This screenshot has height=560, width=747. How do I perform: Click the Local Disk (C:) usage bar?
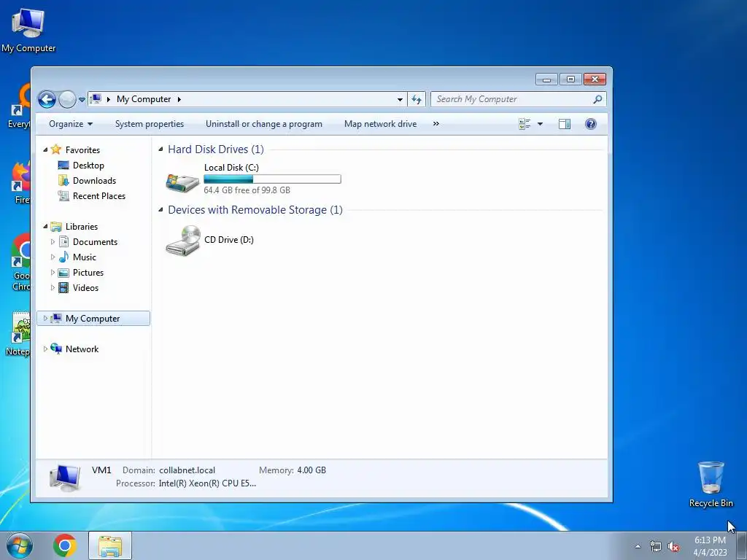pyautogui.click(x=272, y=179)
